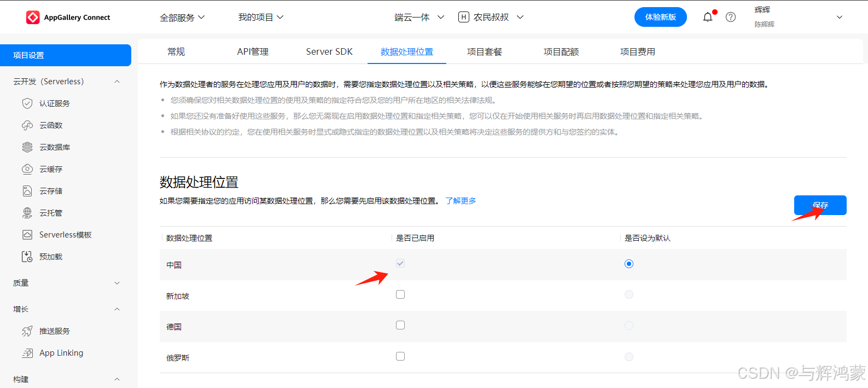Click the 中国 row label
This screenshot has height=388, width=868.
174,265
